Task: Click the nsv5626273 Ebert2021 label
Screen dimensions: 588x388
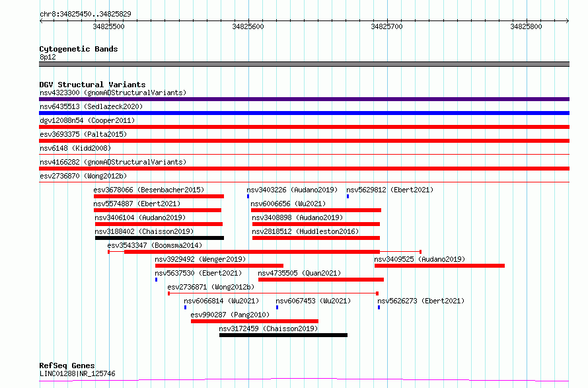Action: pyautogui.click(x=421, y=301)
